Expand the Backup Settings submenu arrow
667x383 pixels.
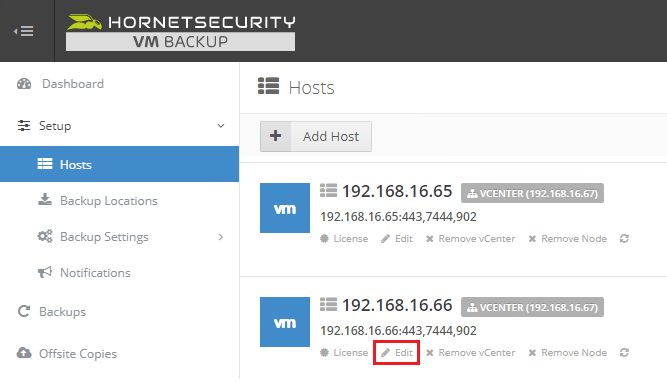[x=221, y=237]
